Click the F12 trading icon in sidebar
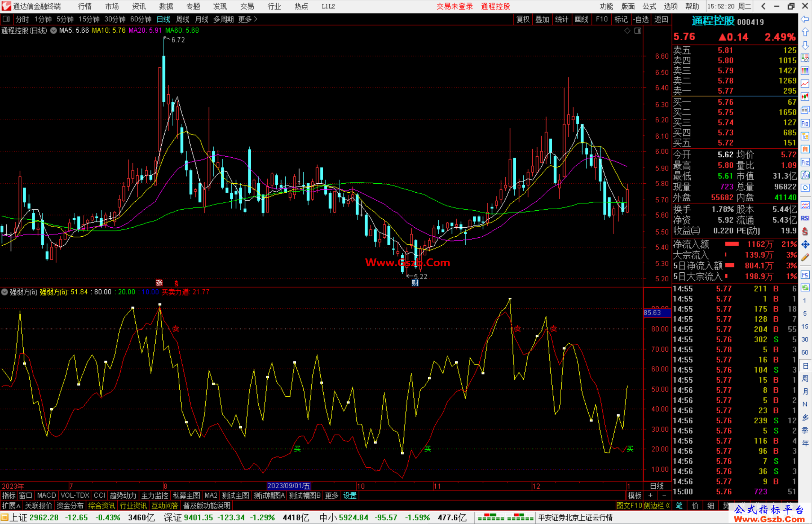The width and height of the screenshot is (812, 524). [805, 162]
